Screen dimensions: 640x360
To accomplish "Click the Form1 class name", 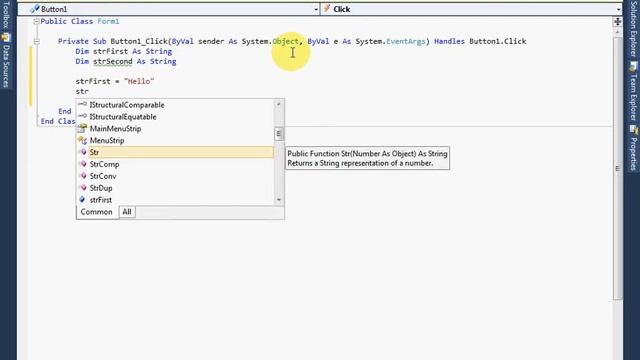I will (x=108, y=21).
